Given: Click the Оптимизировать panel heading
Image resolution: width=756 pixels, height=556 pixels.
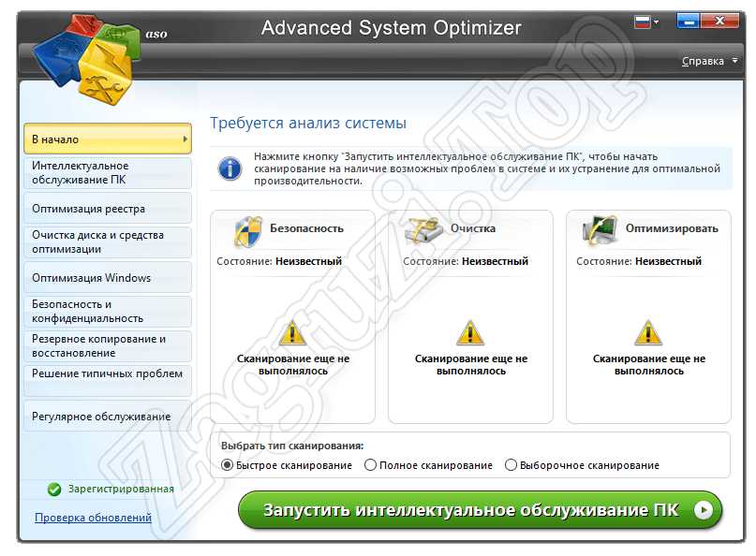Looking at the screenshot, I should 672,228.
